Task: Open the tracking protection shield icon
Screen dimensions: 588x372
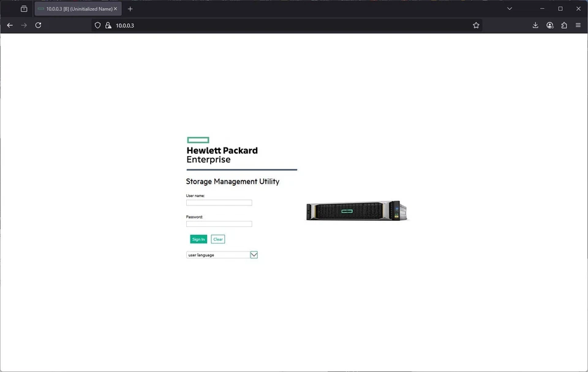Action: pos(97,25)
